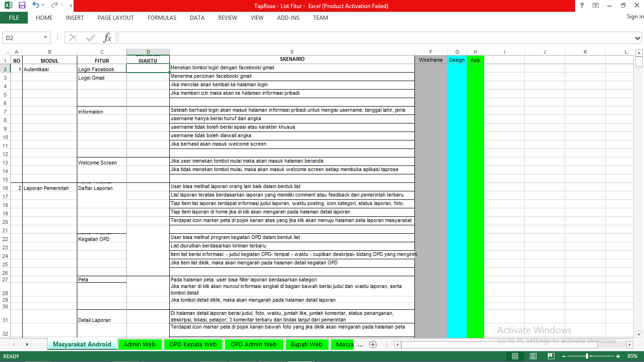Open the Undo history dropdown arrow
Viewport: 644px width, 362px height.
tap(43, 6)
